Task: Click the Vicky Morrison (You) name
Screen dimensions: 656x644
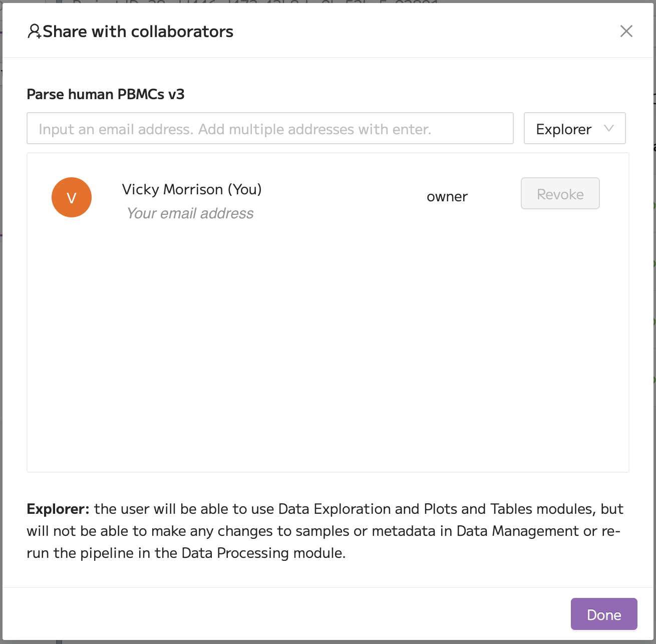Action: (x=192, y=189)
